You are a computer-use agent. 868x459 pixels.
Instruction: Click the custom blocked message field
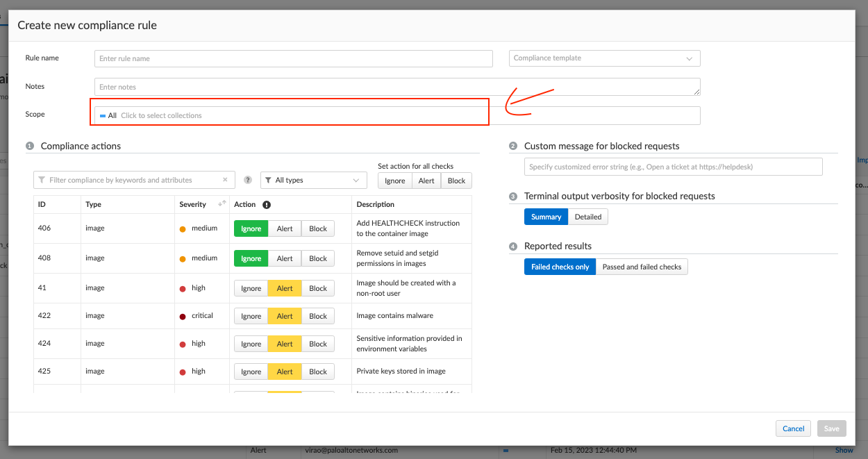click(673, 167)
